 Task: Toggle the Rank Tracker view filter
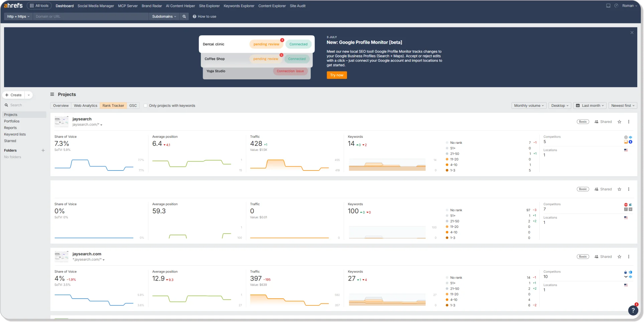[x=113, y=105]
